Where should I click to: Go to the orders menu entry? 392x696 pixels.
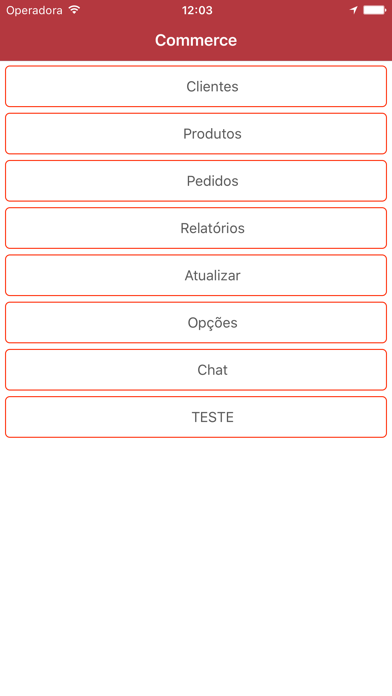pyautogui.click(x=196, y=181)
